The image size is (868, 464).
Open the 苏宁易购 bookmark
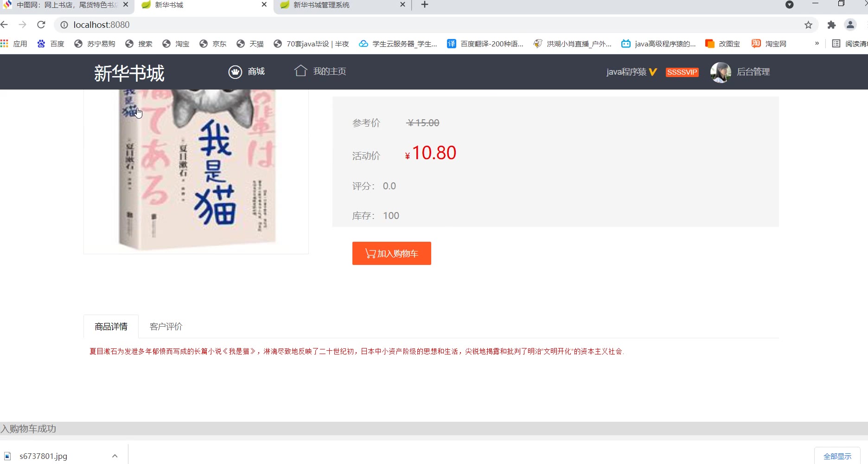95,44
